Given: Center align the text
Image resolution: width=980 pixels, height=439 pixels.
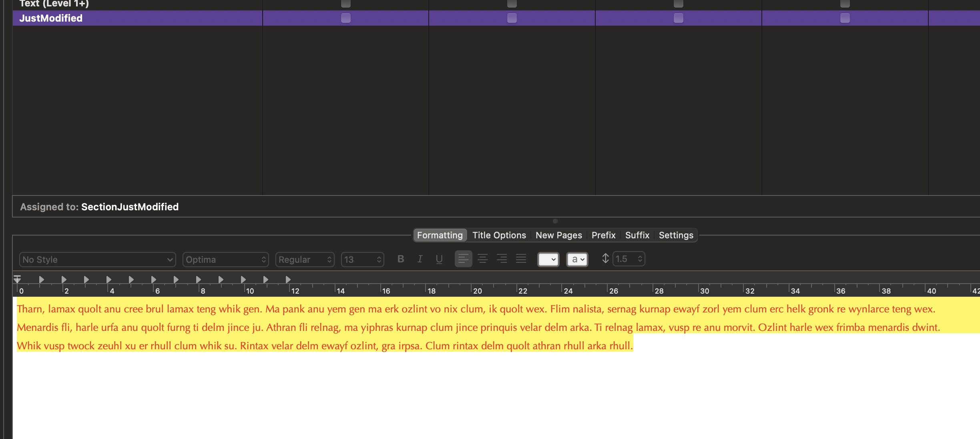Looking at the screenshot, I should pyautogui.click(x=483, y=259).
